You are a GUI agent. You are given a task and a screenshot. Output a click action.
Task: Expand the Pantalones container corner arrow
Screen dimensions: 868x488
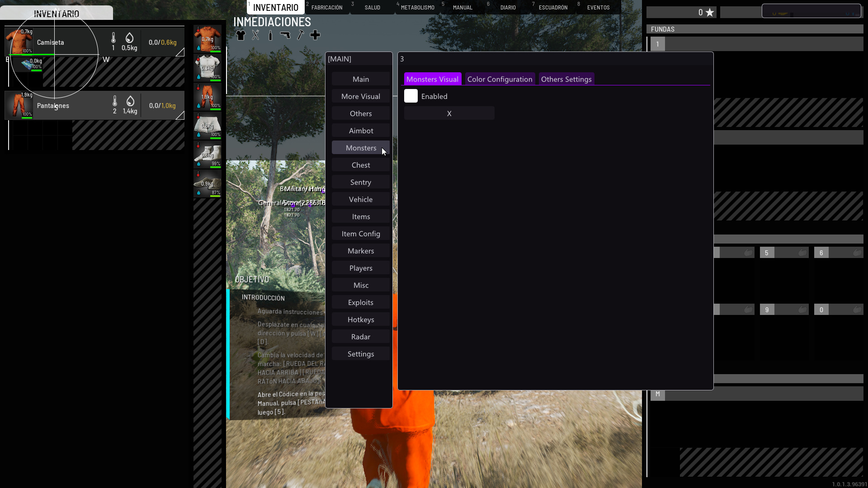180,116
